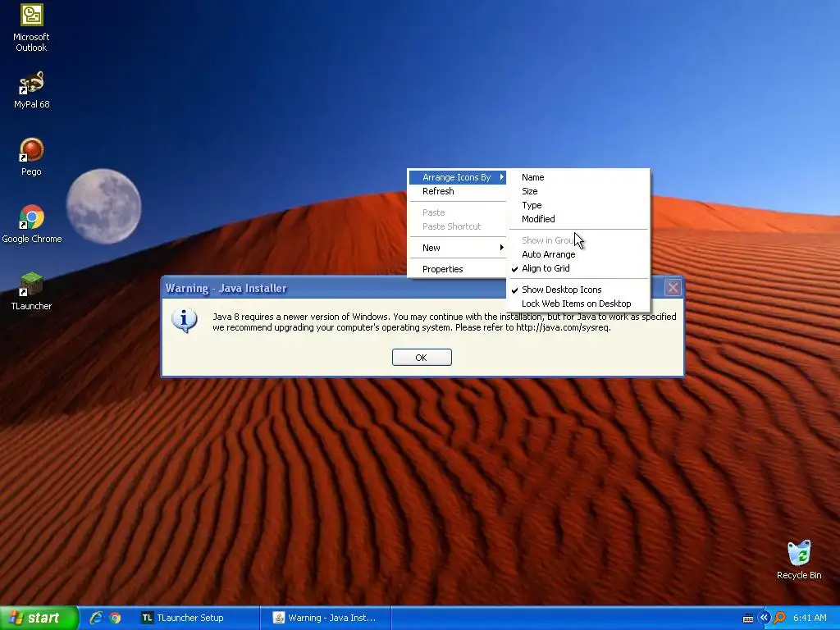Expand the New submenu
Image resolution: width=840 pixels, height=630 pixels.
click(x=457, y=248)
